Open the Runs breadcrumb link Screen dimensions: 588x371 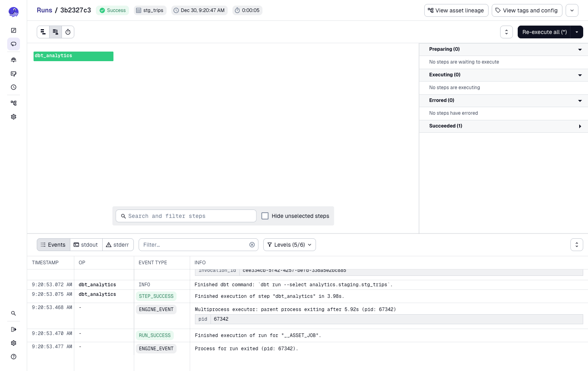(x=44, y=10)
